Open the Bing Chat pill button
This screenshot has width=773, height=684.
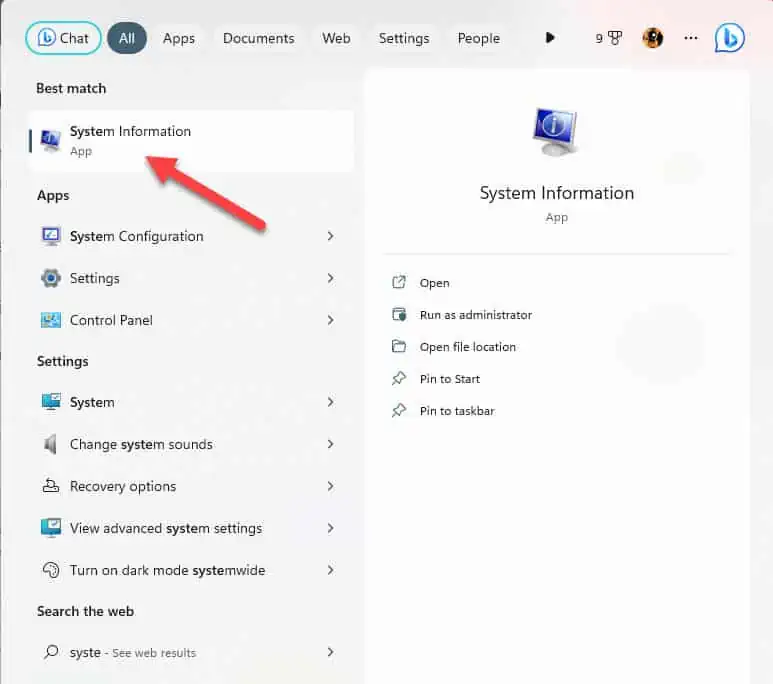click(63, 38)
